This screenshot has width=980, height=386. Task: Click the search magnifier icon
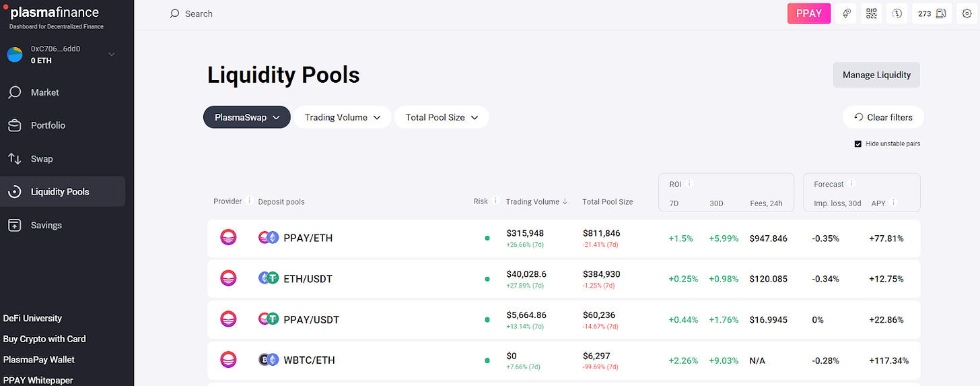[174, 13]
